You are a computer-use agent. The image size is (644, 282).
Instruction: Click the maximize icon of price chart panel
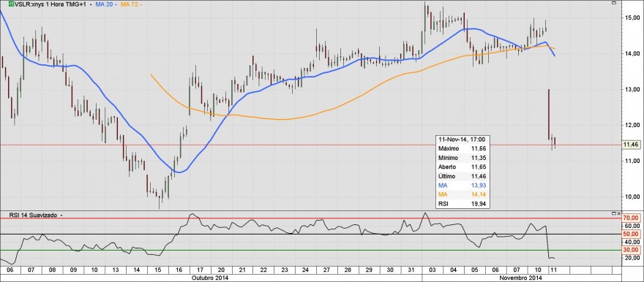tap(613, 3)
